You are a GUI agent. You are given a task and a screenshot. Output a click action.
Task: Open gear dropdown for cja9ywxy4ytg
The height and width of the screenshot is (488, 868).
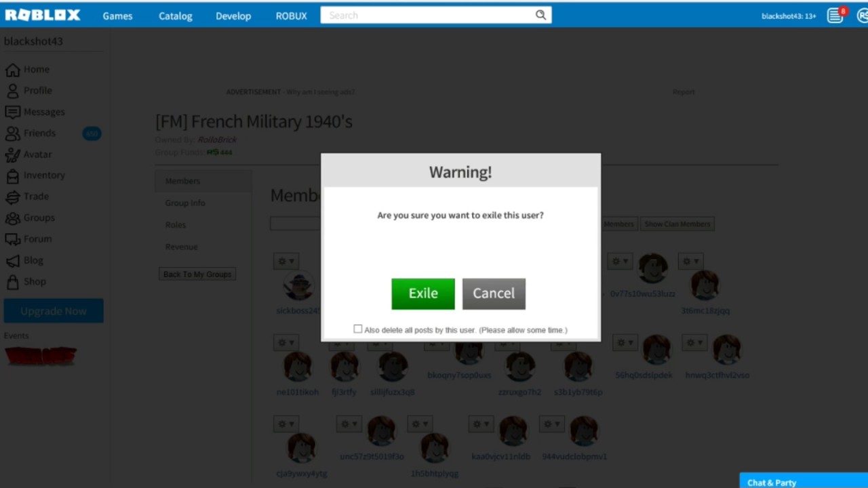tap(285, 424)
